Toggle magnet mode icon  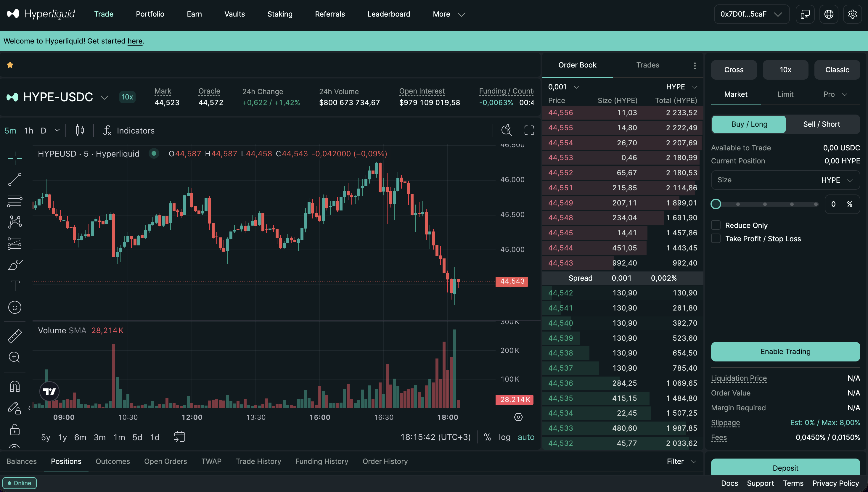(15, 386)
